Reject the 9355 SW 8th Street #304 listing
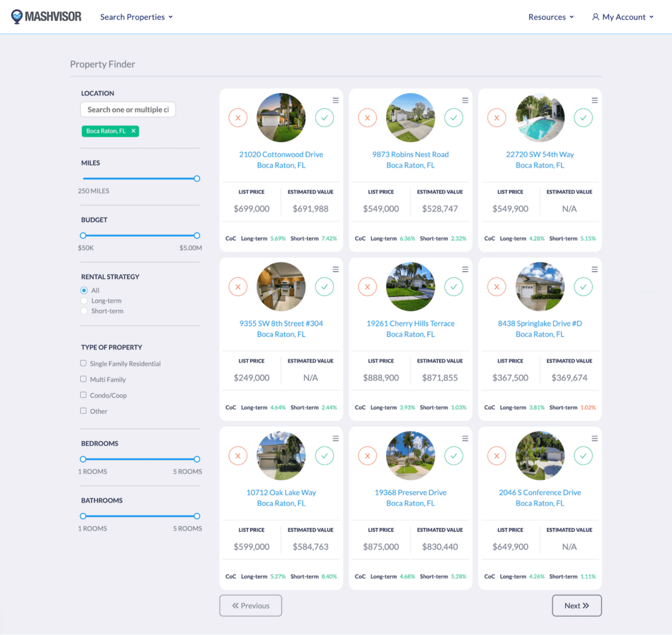Image resolution: width=672 pixels, height=635 pixels. 238,287
